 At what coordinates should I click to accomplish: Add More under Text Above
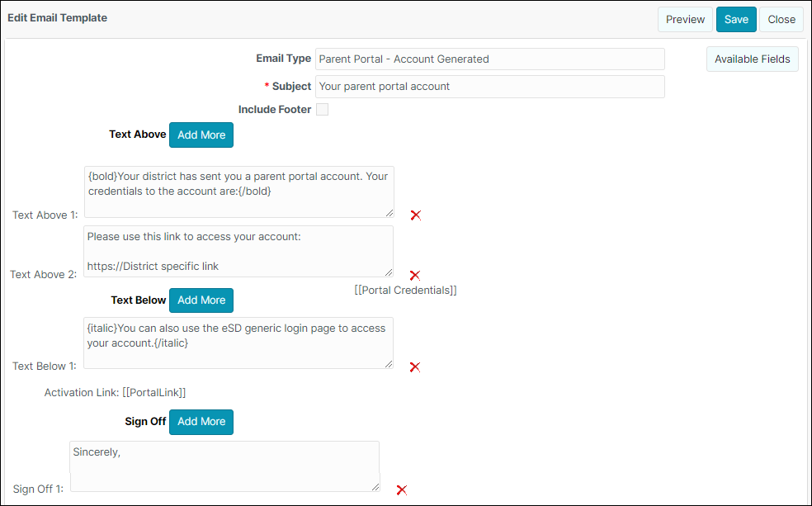click(201, 135)
